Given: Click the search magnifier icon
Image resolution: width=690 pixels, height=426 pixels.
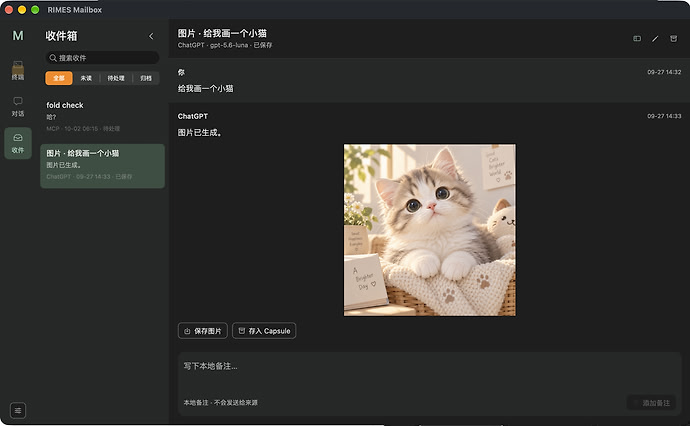Looking at the screenshot, I should pyautogui.click(x=53, y=58).
